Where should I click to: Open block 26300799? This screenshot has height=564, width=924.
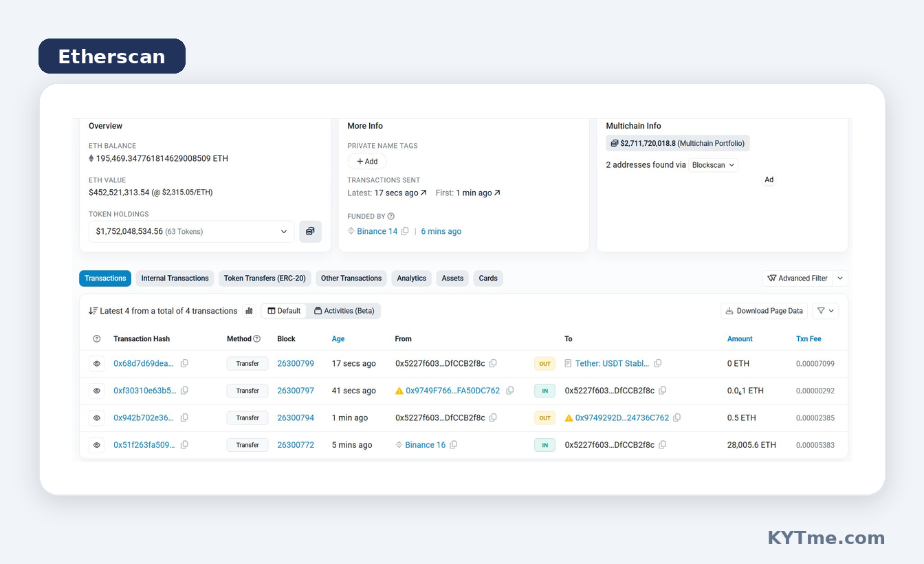(296, 363)
